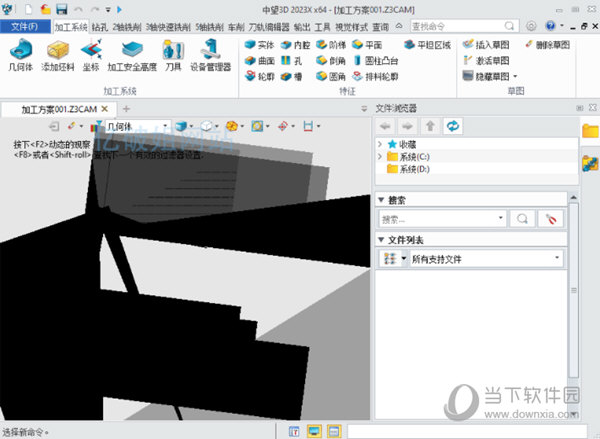The height and width of the screenshot is (439, 600).
Task: Expand the 系统(C:) drive node
Action: point(380,156)
